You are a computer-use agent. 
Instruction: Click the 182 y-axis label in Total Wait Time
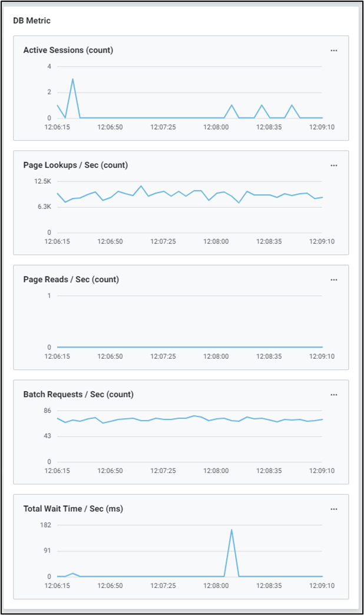(x=45, y=525)
